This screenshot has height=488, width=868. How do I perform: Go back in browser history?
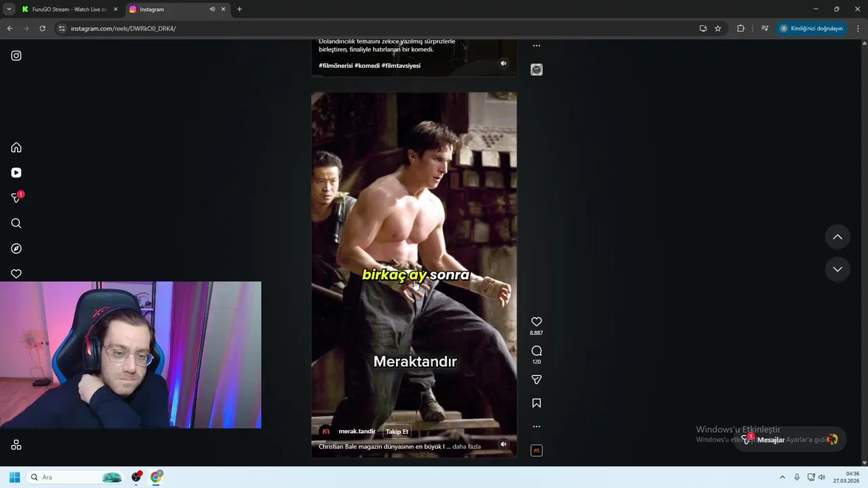pos(9,28)
